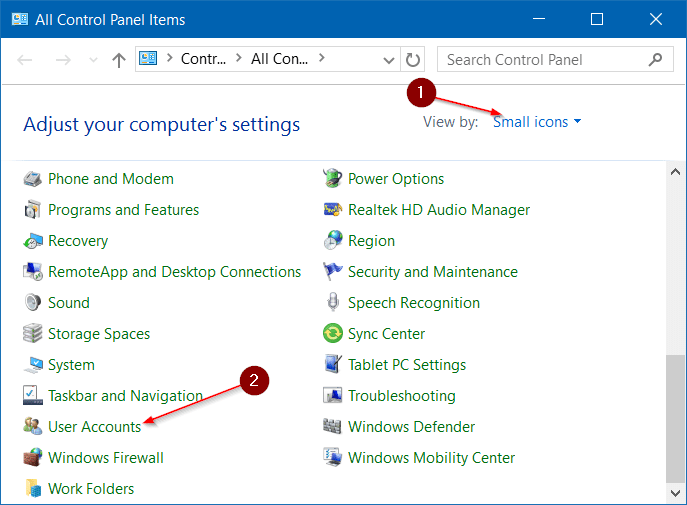Open the Power Options link
This screenshot has height=505, width=687.
396,179
